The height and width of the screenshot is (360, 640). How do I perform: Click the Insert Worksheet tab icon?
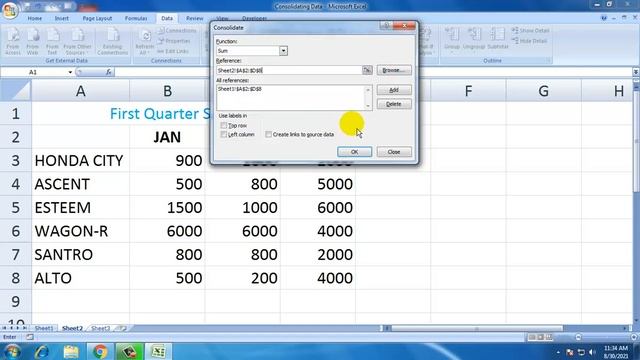click(x=122, y=328)
